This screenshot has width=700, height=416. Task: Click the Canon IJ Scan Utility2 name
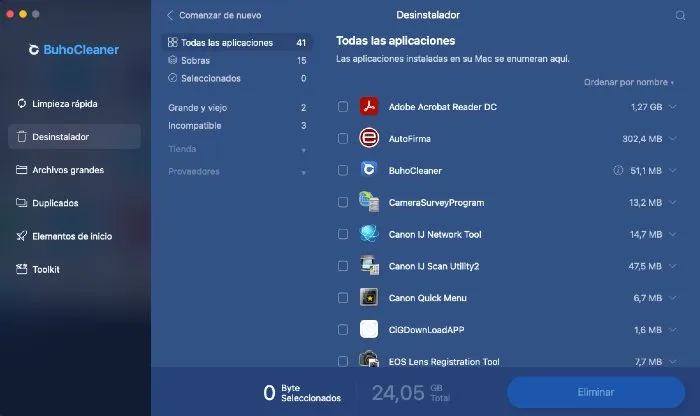point(433,266)
